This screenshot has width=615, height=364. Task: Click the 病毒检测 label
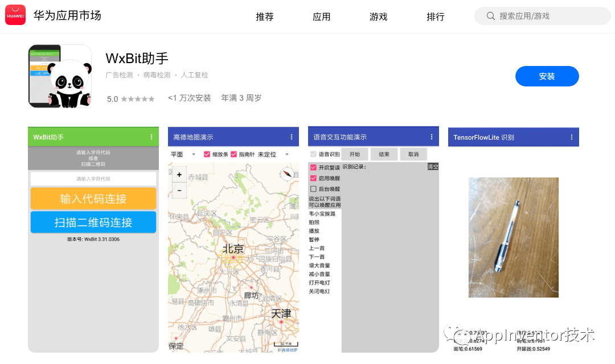157,75
